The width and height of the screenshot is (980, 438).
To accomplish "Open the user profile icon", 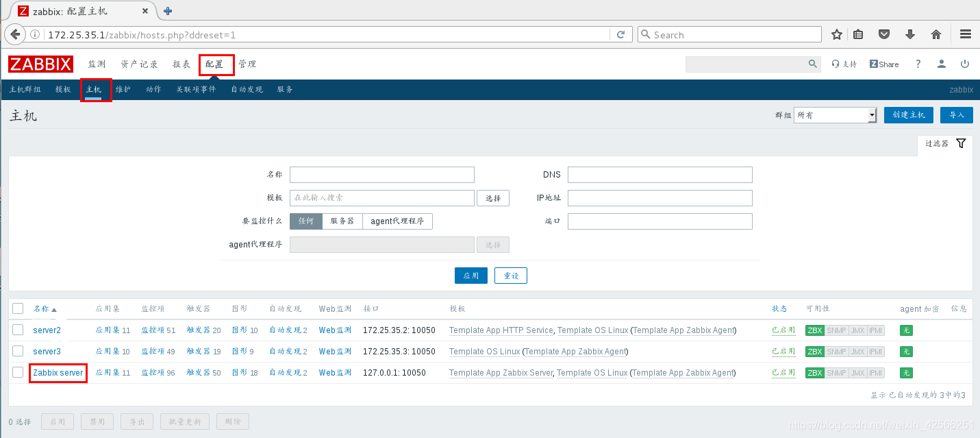I will (942, 64).
